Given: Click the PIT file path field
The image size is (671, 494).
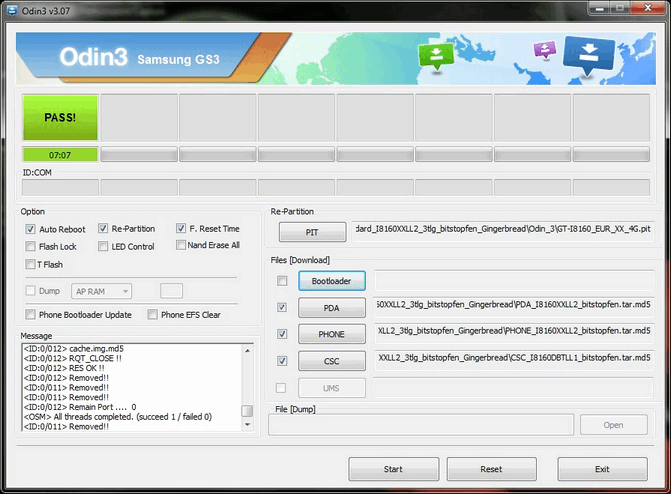Looking at the screenshot, I should tap(503, 231).
